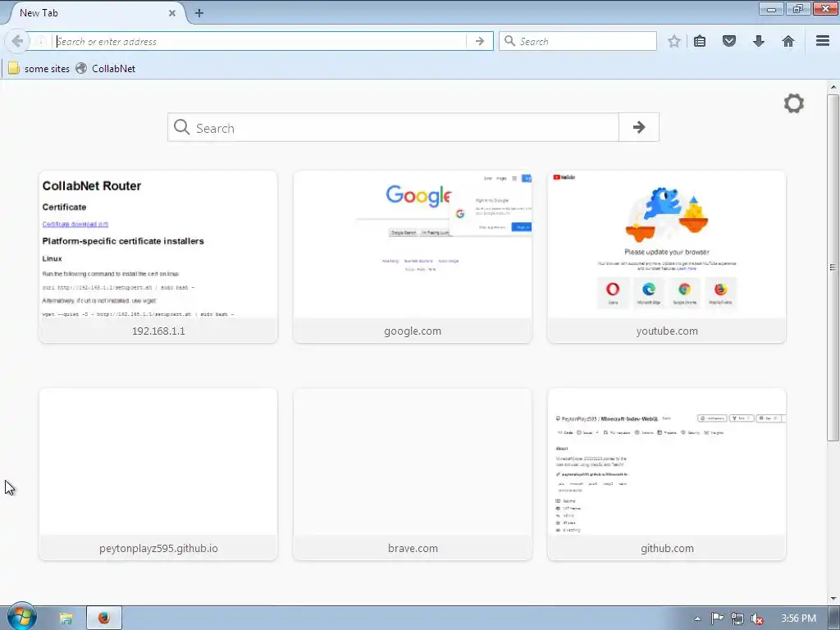Click the scrollbar up arrow
840x630 pixels.
tap(833, 87)
